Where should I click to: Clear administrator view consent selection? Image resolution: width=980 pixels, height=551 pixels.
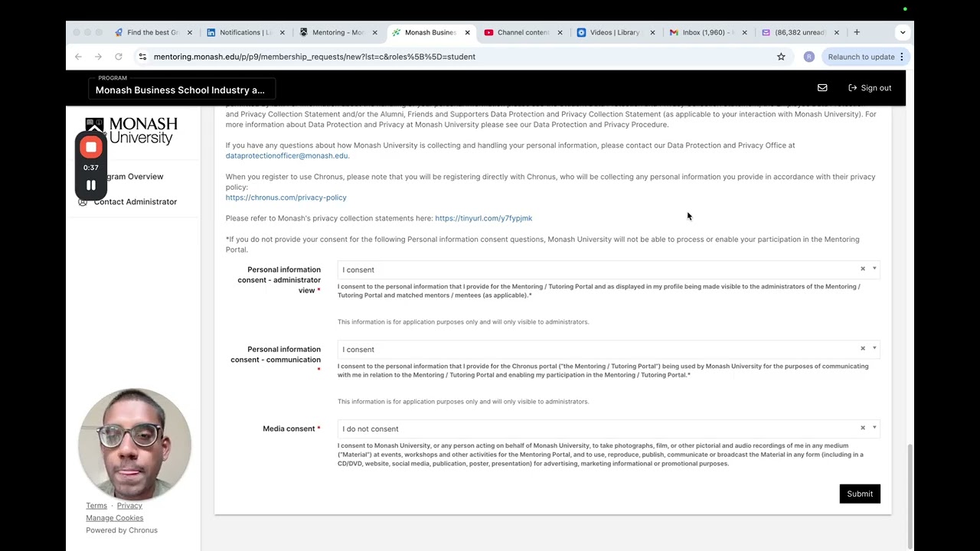pyautogui.click(x=863, y=269)
